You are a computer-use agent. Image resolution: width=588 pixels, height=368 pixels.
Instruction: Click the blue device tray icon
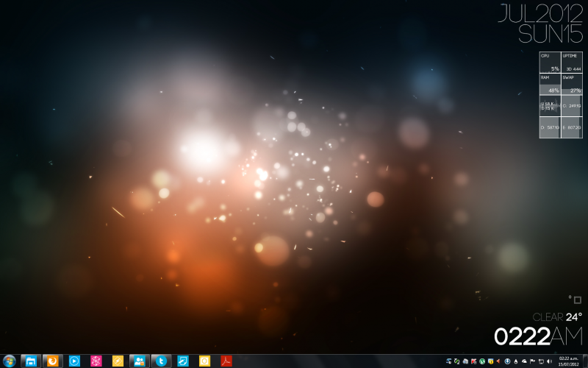pos(448,361)
